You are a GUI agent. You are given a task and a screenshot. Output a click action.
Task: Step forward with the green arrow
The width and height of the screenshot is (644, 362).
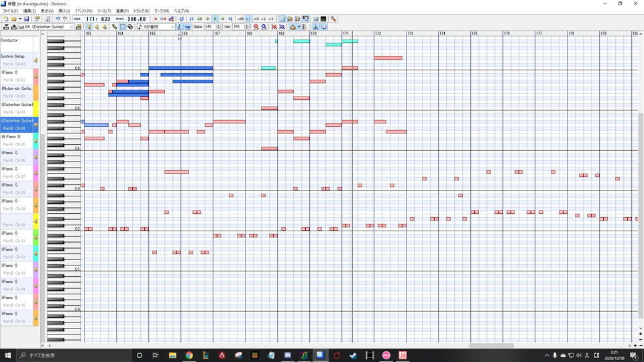coord(223,19)
